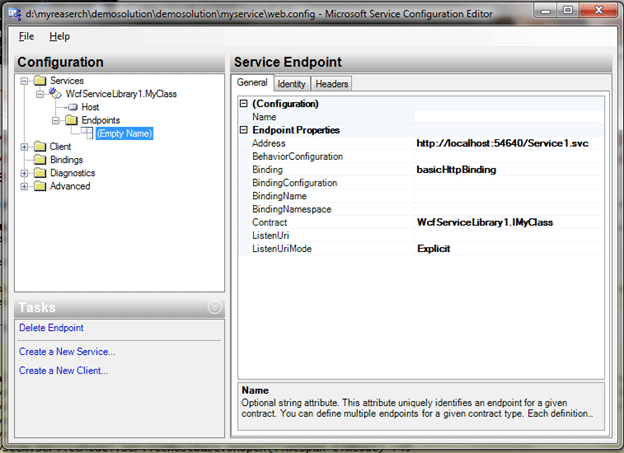Viewport: 624px width, 453px height.
Task: Open the Help menu
Action: [60, 36]
